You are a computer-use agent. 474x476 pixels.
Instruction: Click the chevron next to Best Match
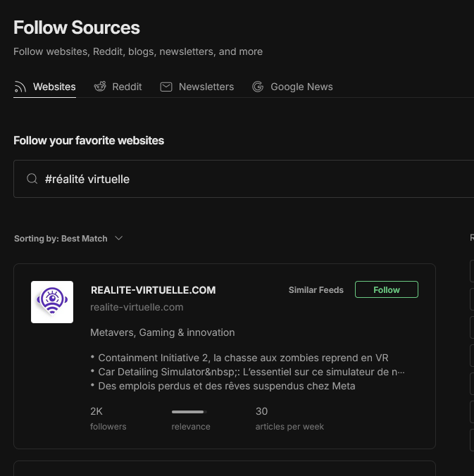(x=119, y=238)
